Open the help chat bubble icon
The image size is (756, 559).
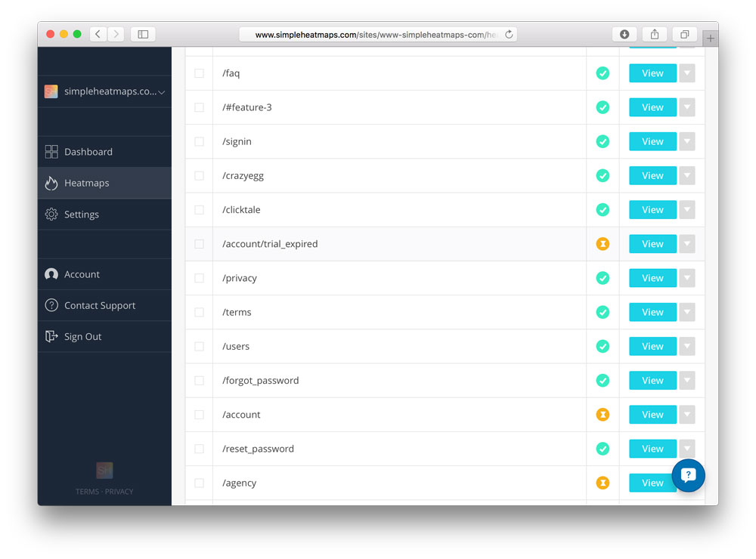[688, 475]
